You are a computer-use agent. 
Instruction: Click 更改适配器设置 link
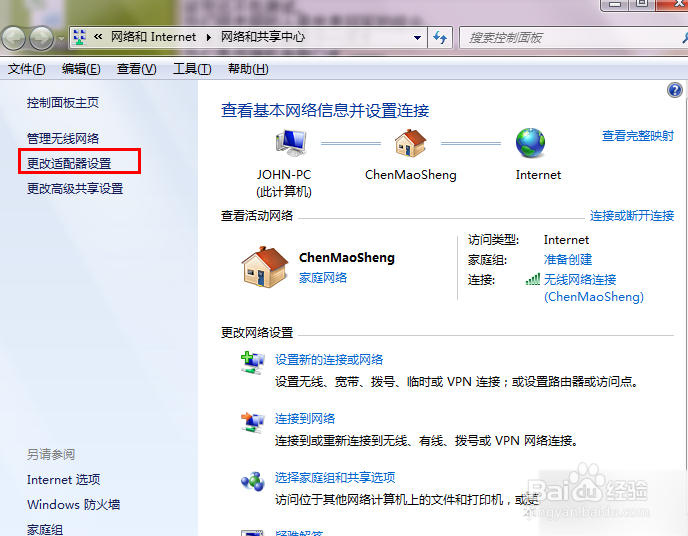coord(69,164)
